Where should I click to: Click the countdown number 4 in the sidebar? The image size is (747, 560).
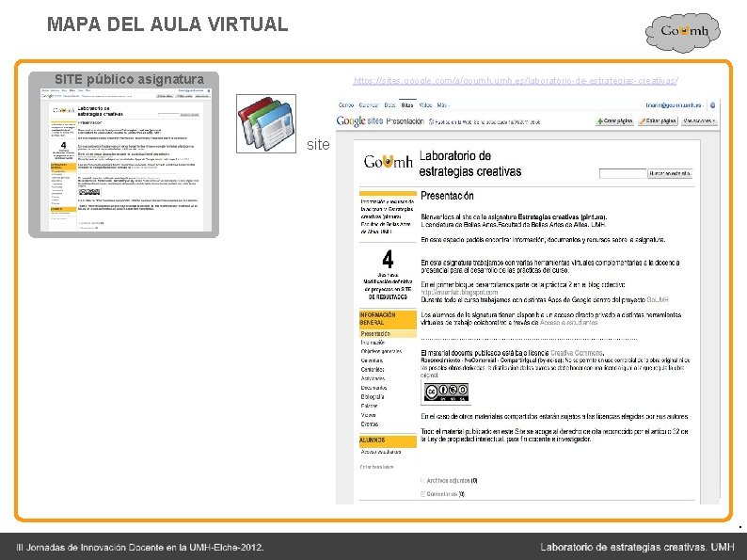tap(388, 260)
